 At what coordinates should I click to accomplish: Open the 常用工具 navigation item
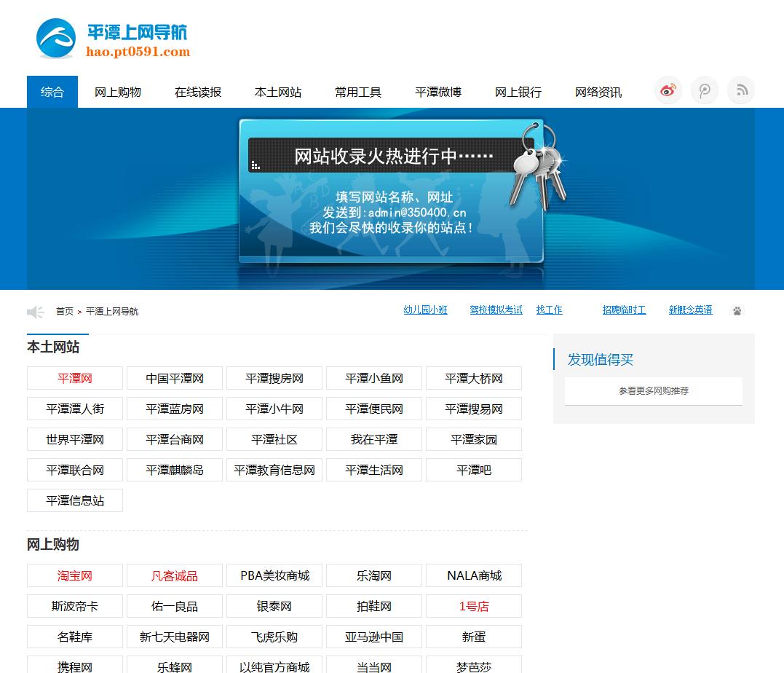357,91
